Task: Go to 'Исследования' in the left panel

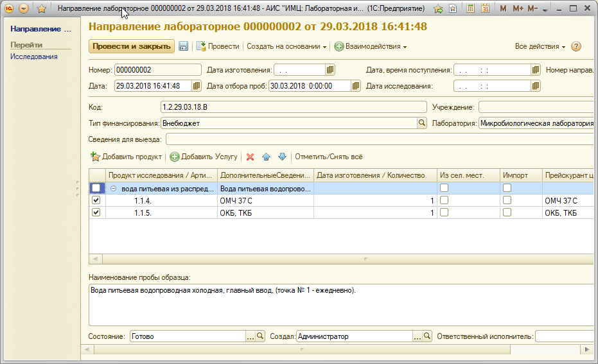Action: [x=34, y=56]
